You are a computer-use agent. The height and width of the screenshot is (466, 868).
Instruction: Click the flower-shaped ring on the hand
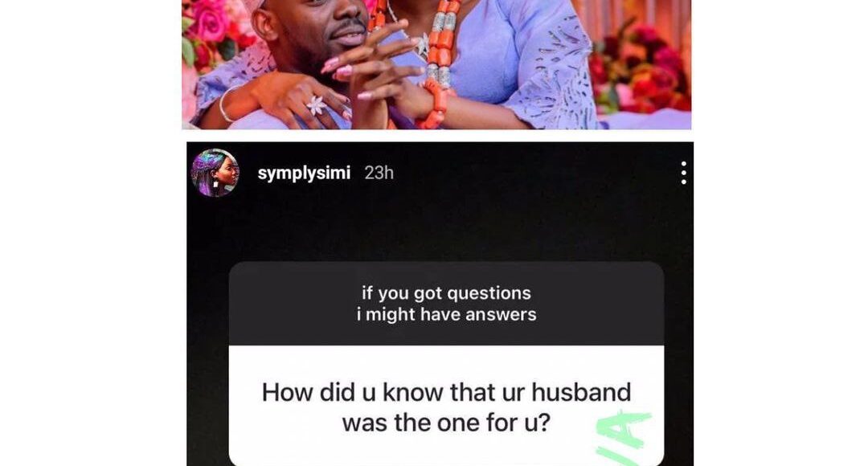[x=317, y=104]
